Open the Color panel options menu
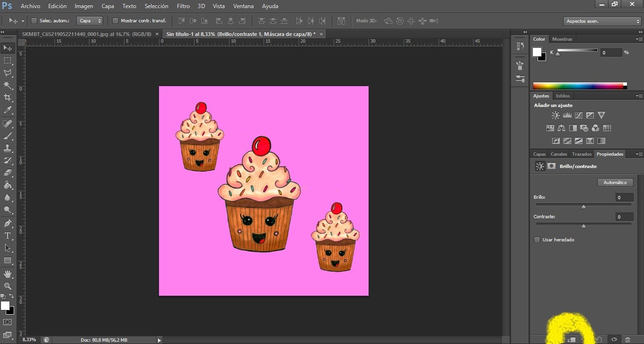This screenshot has width=644, height=344. [639, 39]
